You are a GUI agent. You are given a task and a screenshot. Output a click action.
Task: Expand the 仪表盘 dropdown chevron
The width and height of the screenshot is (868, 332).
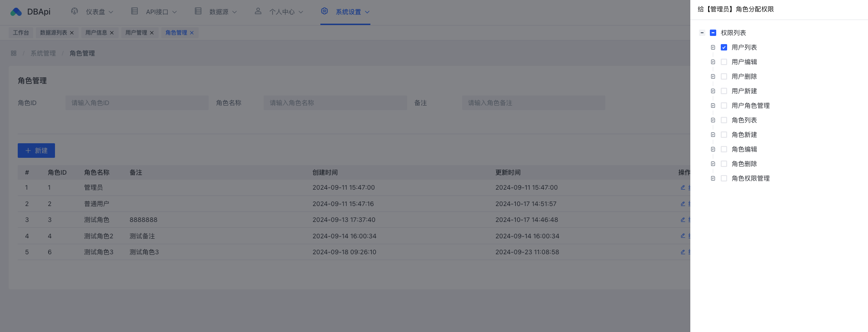coord(111,12)
